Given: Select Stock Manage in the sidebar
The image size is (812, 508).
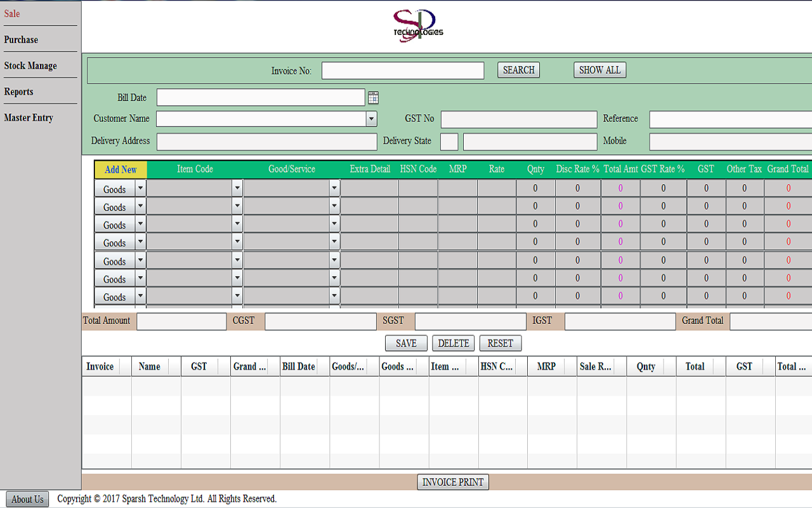Looking at the screenshot, I should pos(30,65).
